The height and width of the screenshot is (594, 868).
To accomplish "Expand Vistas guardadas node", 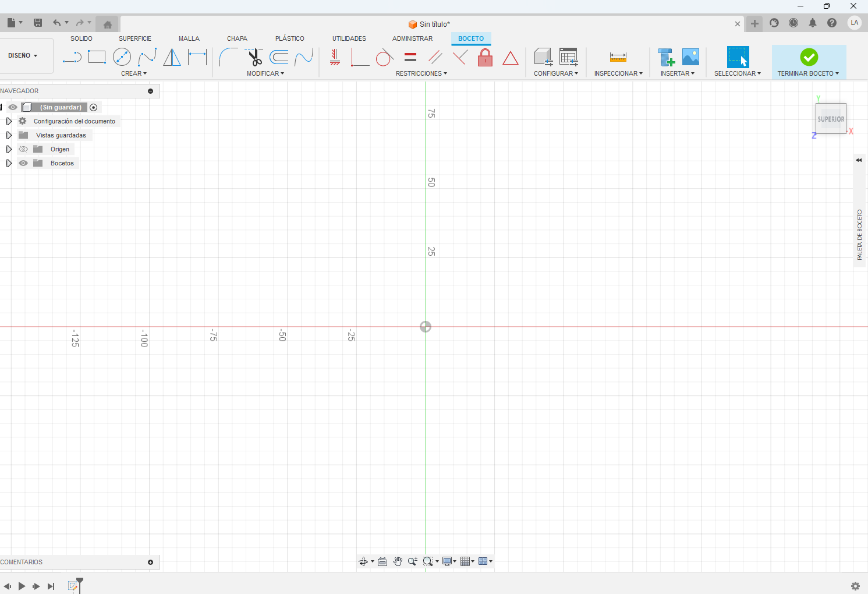I will (x=9, y=135).
